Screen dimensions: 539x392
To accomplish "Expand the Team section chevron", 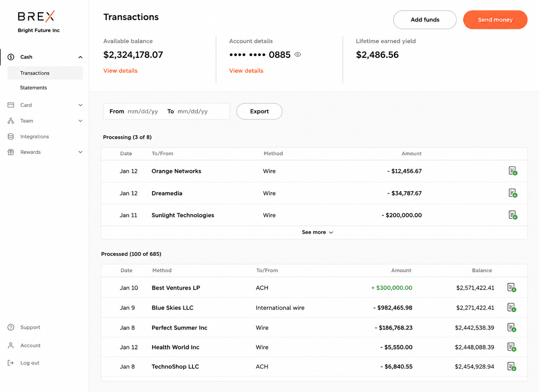I will (80, 121).
